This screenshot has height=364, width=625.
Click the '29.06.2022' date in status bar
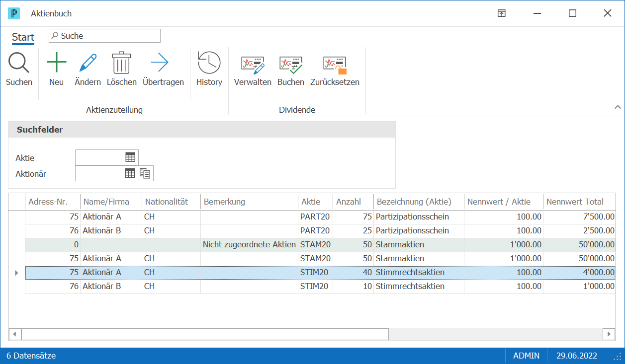coord(577,356)
